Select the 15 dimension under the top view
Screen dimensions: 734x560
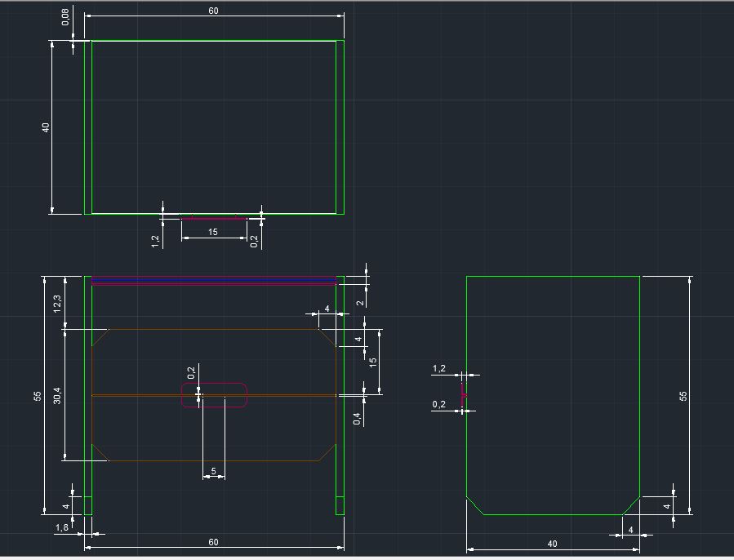(213, 232)
